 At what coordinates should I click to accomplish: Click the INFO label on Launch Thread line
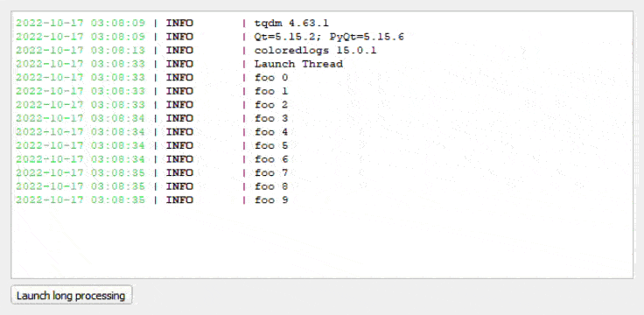(179, 64)
